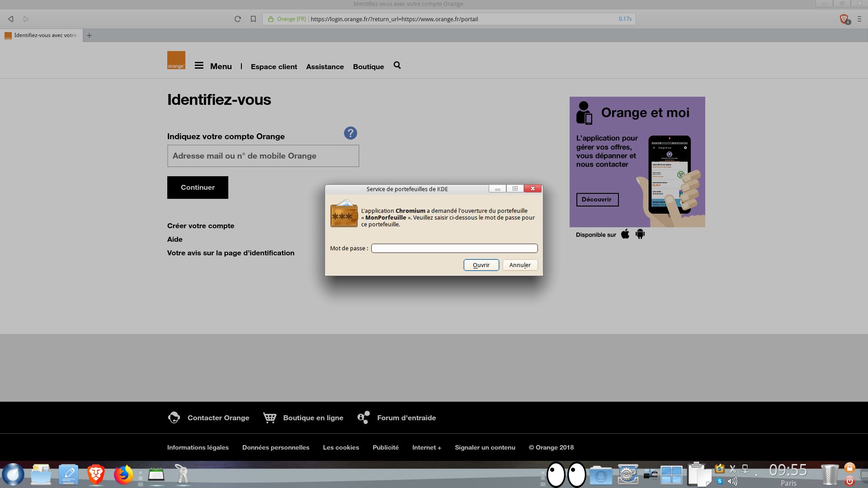Click the Découvrir button in the ad
Image resolution: width=868 pixels, height=488 pixels.
pos(597,200)
